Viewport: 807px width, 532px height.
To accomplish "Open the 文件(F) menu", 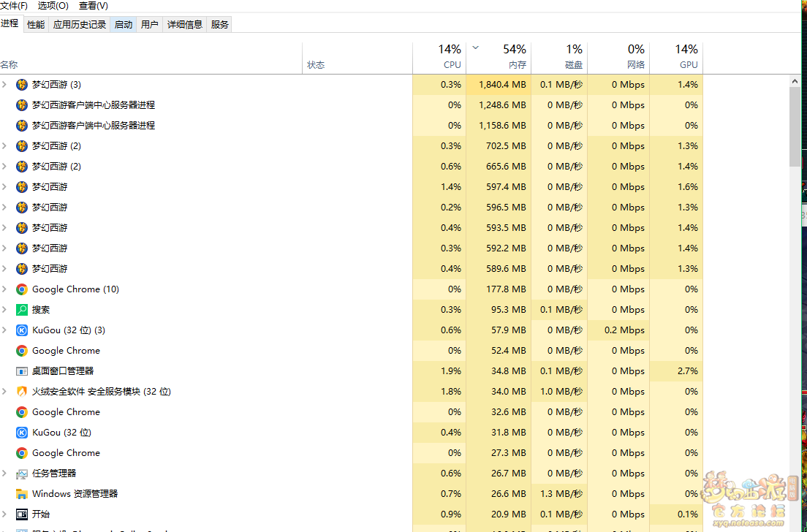I will [14, 6].
